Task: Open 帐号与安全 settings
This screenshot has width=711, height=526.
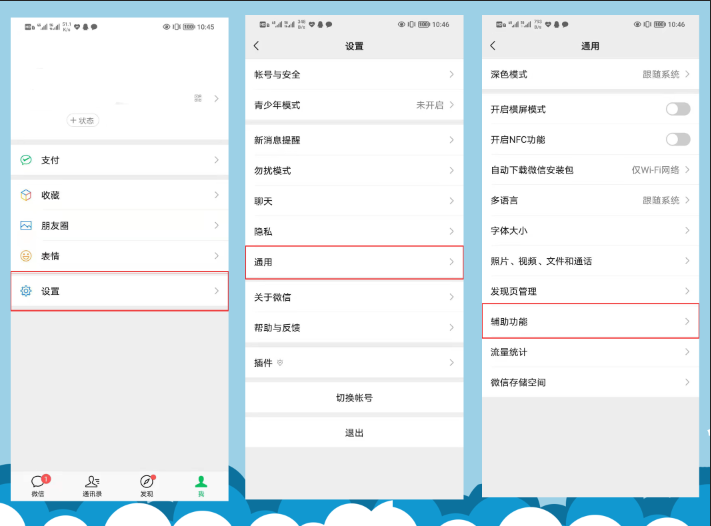Action: [354, 74]
